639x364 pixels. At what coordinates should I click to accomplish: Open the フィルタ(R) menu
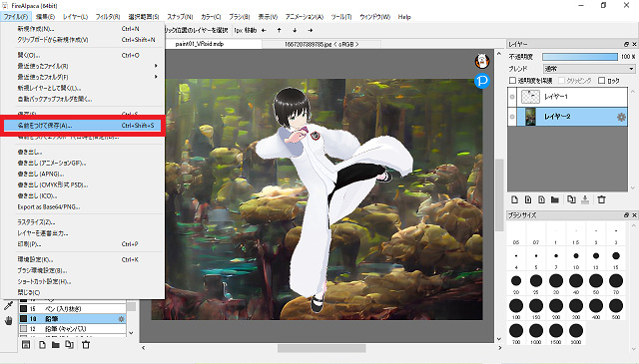pos(108,17)
